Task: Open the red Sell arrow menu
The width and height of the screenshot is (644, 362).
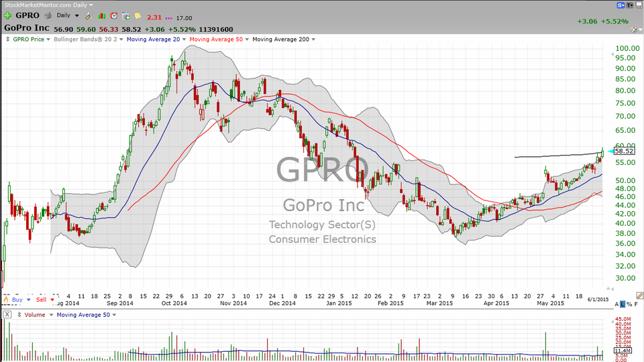Action: pos(52,300)
